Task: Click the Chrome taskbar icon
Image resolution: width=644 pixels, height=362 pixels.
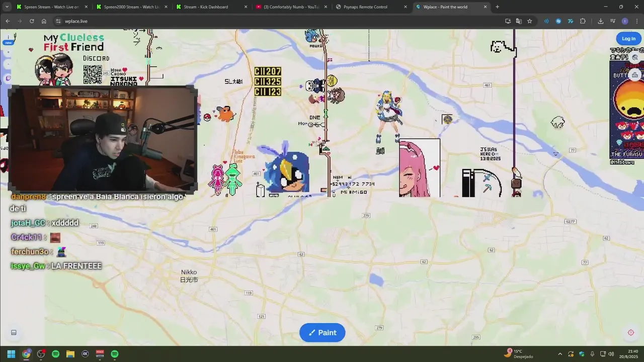Action: pos(26,354)
